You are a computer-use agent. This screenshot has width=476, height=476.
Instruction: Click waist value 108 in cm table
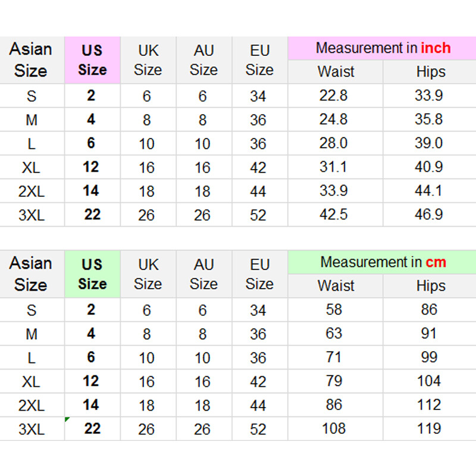tap(334, 428)
